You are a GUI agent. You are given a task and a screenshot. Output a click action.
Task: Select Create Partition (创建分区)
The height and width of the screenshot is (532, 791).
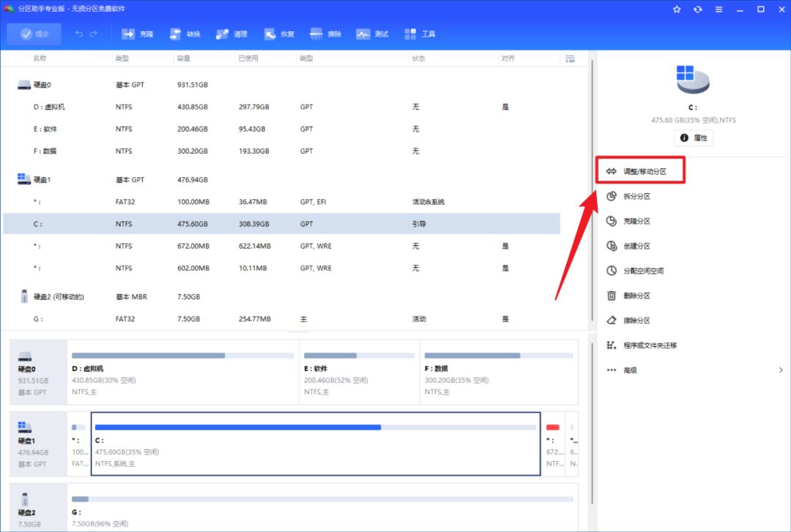[628, 246]
